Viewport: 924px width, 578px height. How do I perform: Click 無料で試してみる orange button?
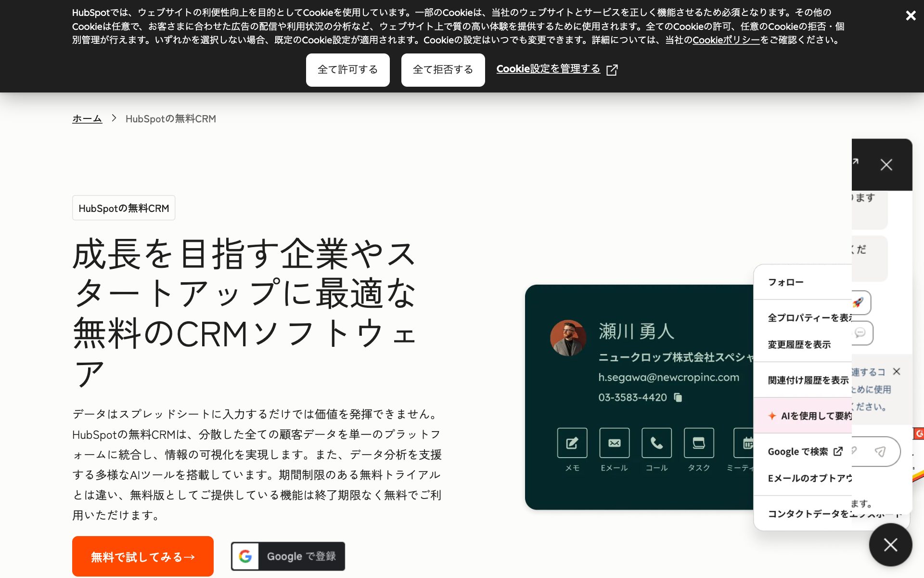pyautogui.click(x=143, y=556)
